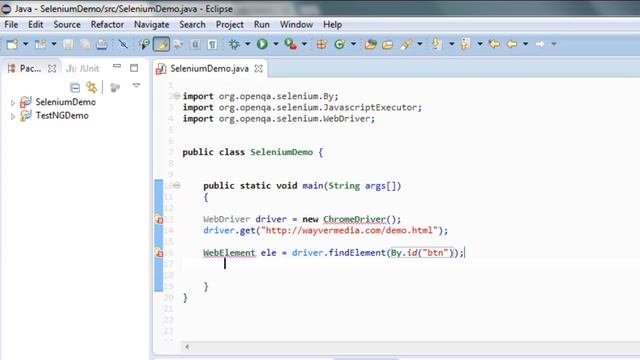Collapse the main method fold toggle
640x360 pixels.
177,186
